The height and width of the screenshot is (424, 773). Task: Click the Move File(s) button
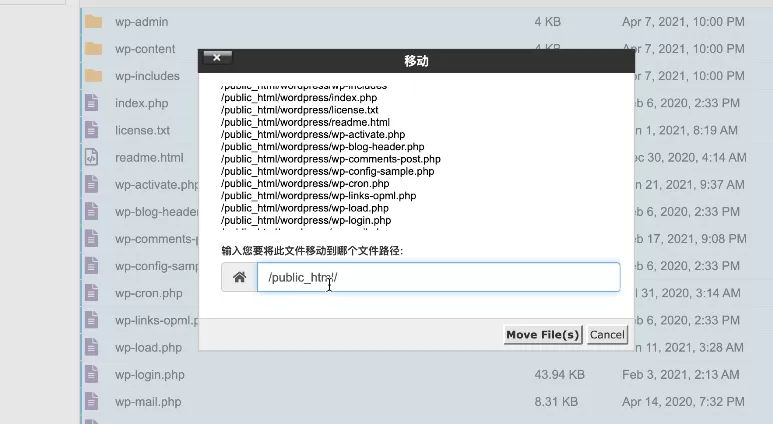point(543,335)
